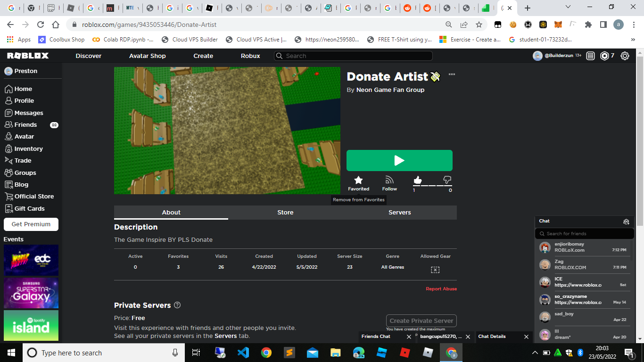Close the bangcupu15270 chat tab
The height and width of the screenshot is (362, 644).
(468, 337)
